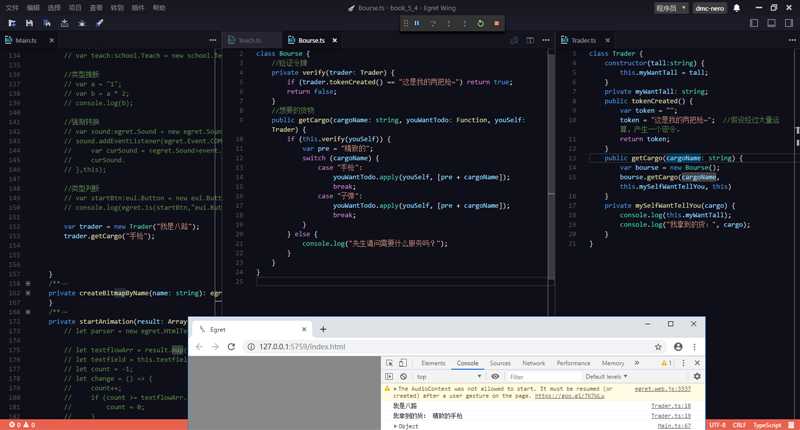Switch to the Network tab in DevTools
This screenshot has width=800, height=430.
tap(534, 363)
